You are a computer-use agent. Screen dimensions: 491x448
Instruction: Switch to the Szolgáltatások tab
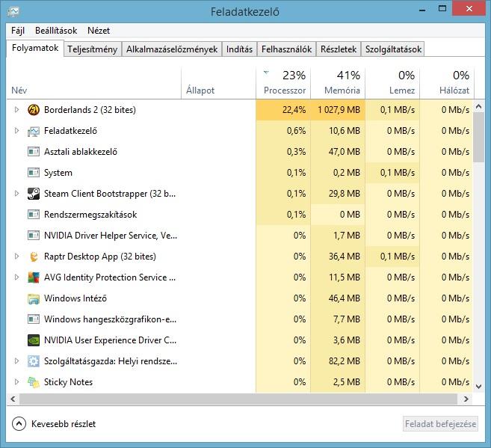click(x=393, y=49)
